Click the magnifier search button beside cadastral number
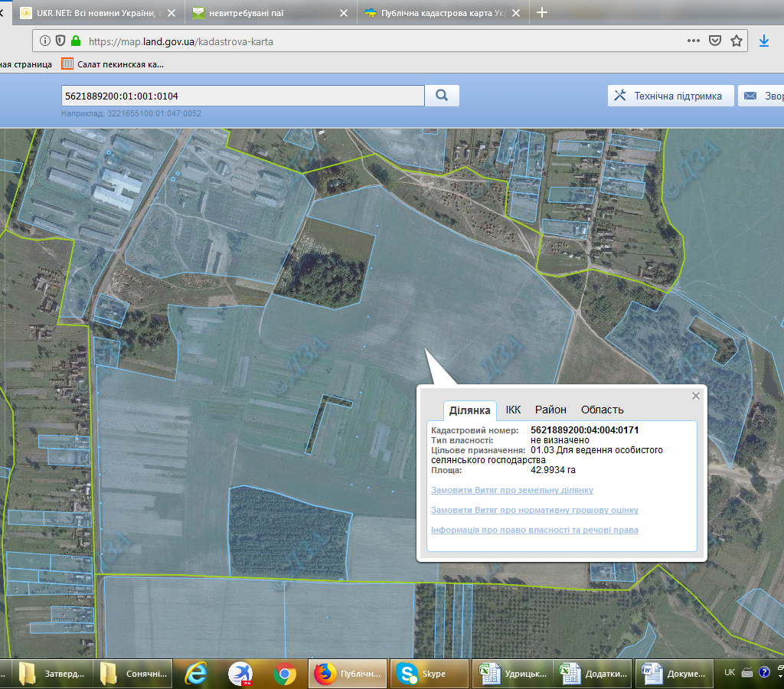784x689 pixels. tap(442, 96)
